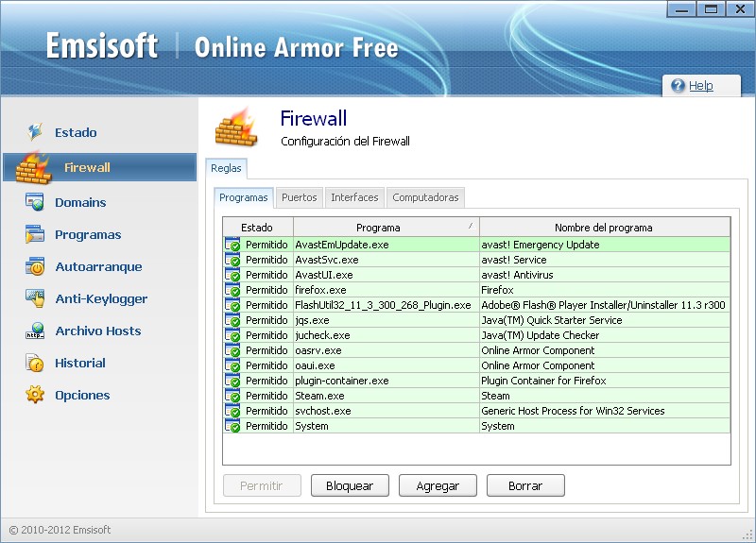Click 'Java(TM) Quick Starter Service' name
Screen dimensions: 756x543
tap(552, 320)
